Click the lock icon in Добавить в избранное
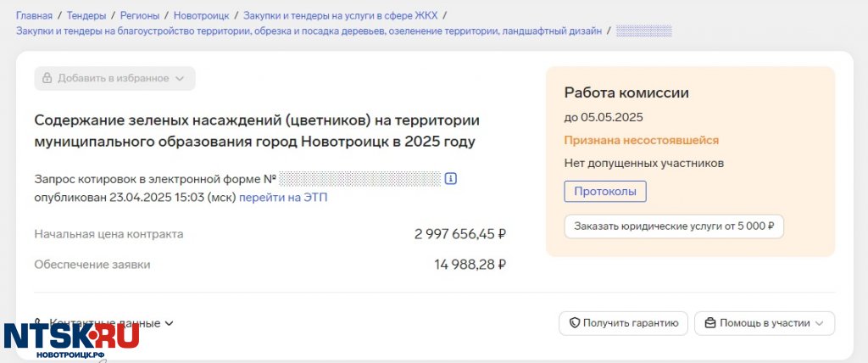This screenshot has width=868, height=363. pyautogui.click(x=47, y=78)
